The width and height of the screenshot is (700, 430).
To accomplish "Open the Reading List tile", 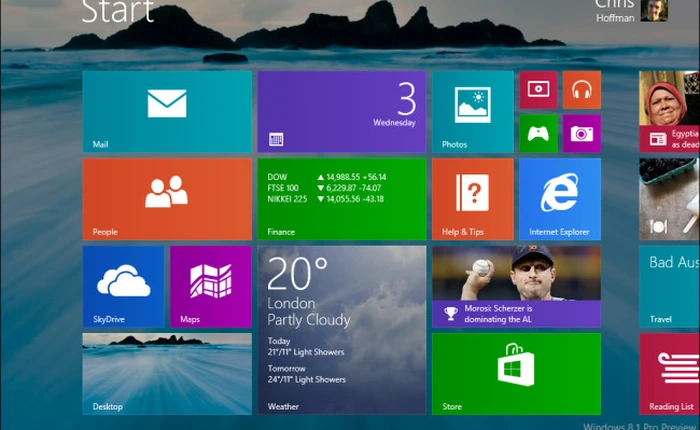I will coord(669,374).
